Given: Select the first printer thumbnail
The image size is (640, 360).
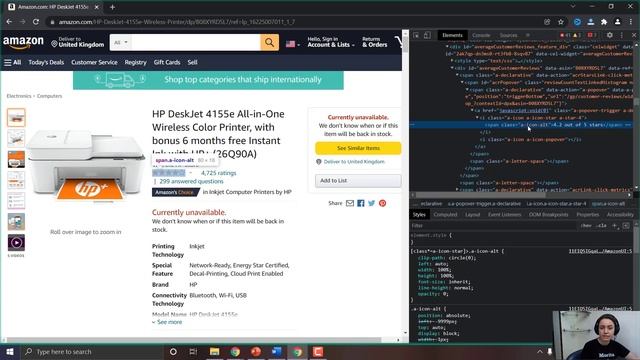Looking at the screenshot, I should [16, 118].
